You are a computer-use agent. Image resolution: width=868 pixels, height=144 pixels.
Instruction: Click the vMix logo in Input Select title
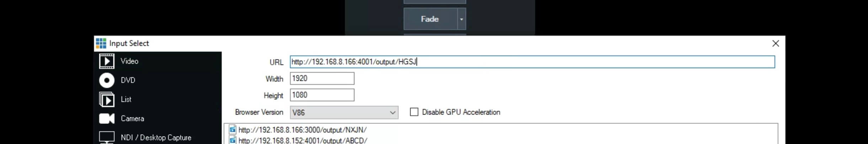(x=101, y=43)
